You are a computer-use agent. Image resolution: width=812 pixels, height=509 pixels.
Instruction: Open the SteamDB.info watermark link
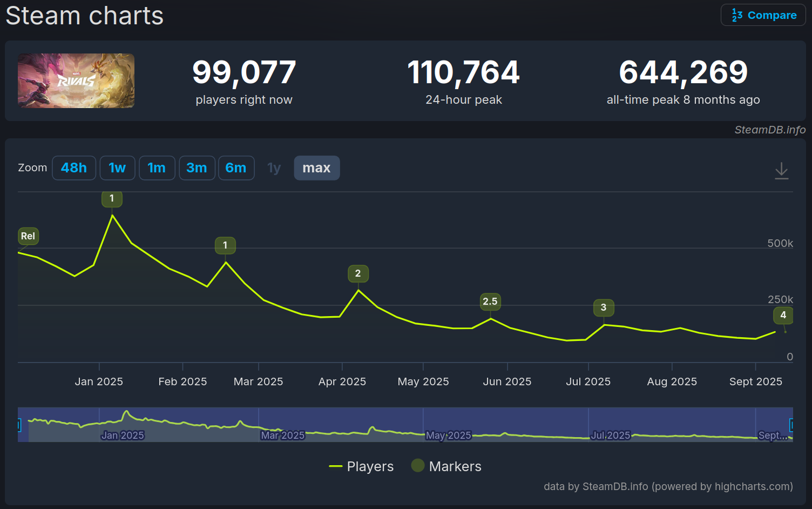click(770, 130)
